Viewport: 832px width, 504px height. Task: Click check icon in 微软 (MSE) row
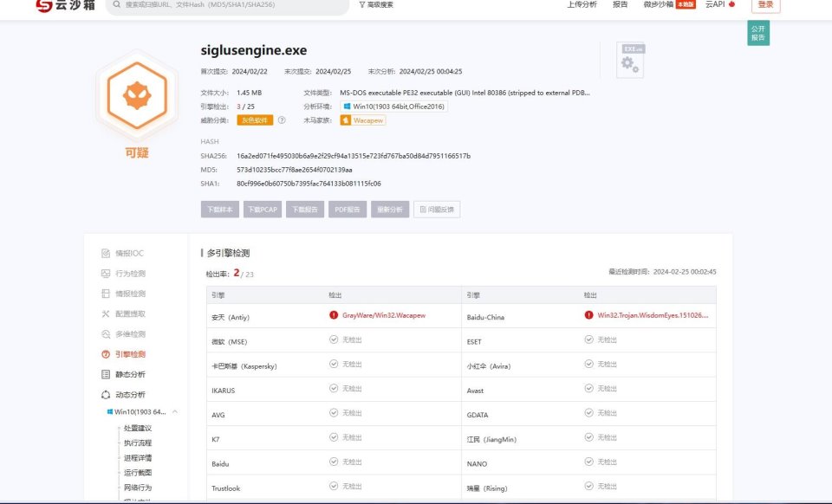pyautogui.click(x=334, y=339)
